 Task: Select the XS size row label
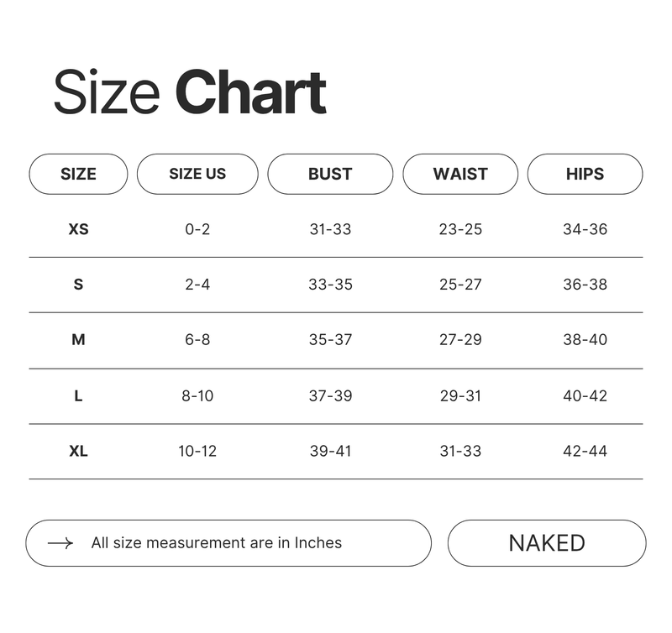point(78,229)
